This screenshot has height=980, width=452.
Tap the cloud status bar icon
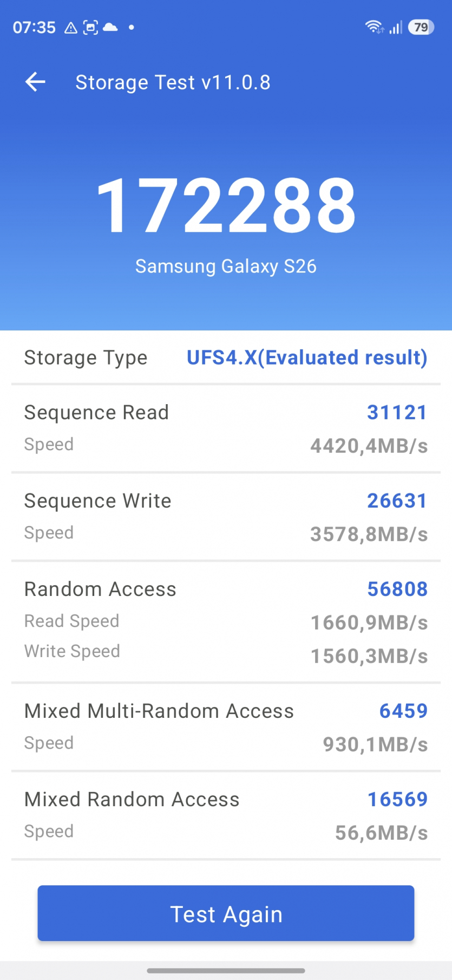point(110,27)
